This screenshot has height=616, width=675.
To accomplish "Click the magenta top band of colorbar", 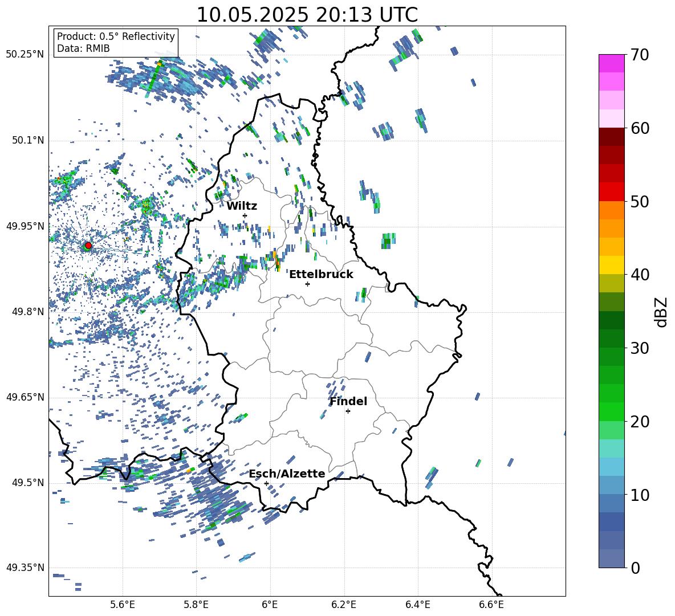I will coord(611,63).
